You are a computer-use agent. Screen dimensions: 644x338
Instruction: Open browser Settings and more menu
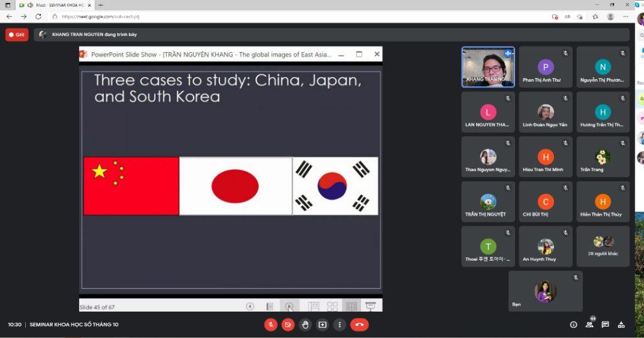point(626,16)
